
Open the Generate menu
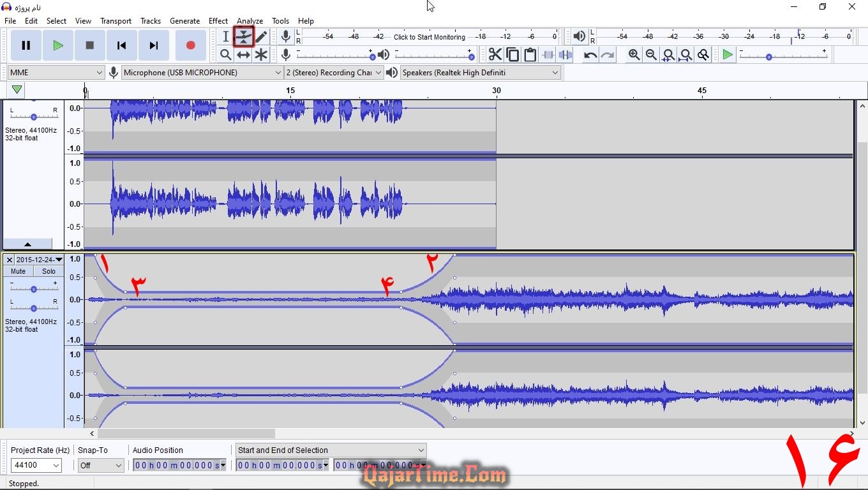click(184, 21)
